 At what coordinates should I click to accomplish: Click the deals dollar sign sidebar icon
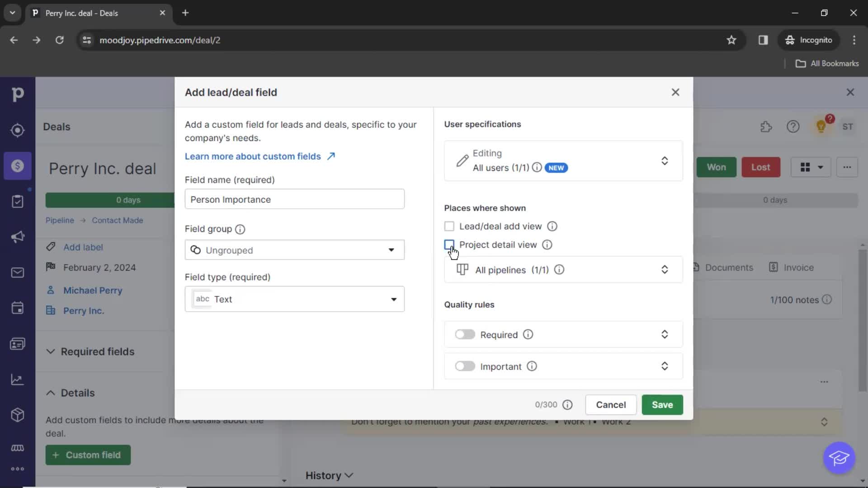pyautogui.click(x=17, y=166)
